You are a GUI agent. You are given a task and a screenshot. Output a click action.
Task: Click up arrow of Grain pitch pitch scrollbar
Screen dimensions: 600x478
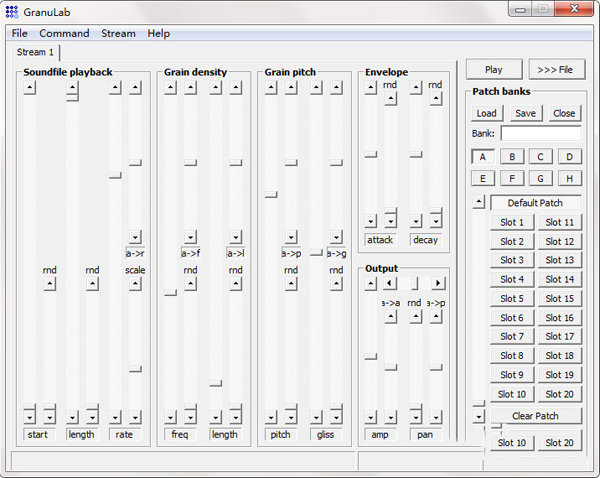[271, 88]
